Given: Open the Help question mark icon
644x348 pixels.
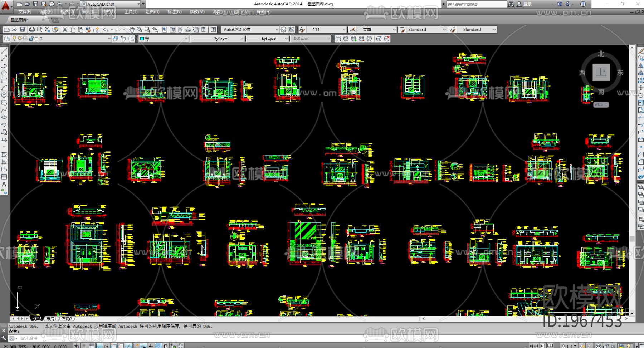Looking at the screenshot, I should [x=214, y=29].
